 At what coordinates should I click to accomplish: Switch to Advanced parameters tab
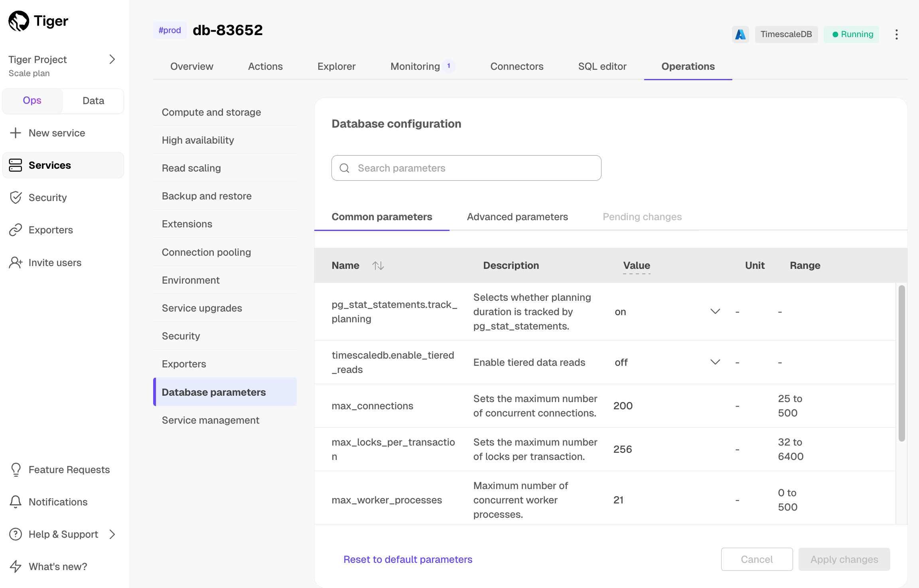(517, 217)
